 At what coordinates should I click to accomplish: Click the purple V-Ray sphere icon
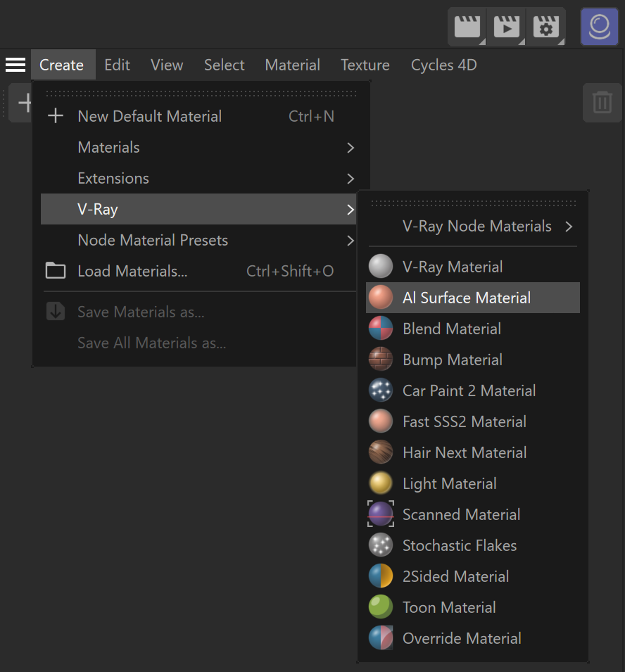pos(599,27)
